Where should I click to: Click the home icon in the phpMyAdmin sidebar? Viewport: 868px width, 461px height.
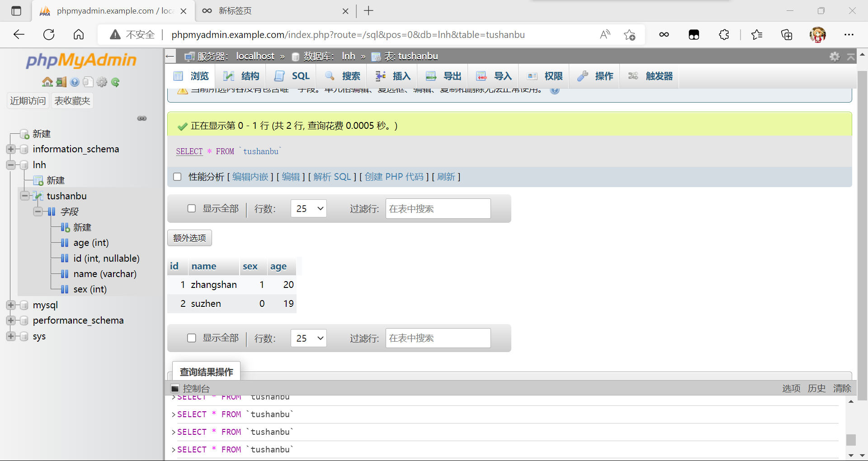coord(47,82)
